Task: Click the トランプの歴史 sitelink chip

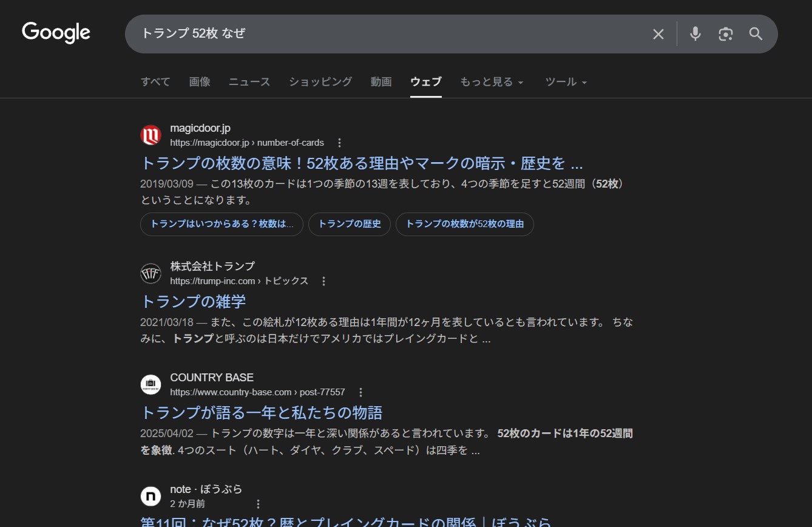Action: [350, 224]
